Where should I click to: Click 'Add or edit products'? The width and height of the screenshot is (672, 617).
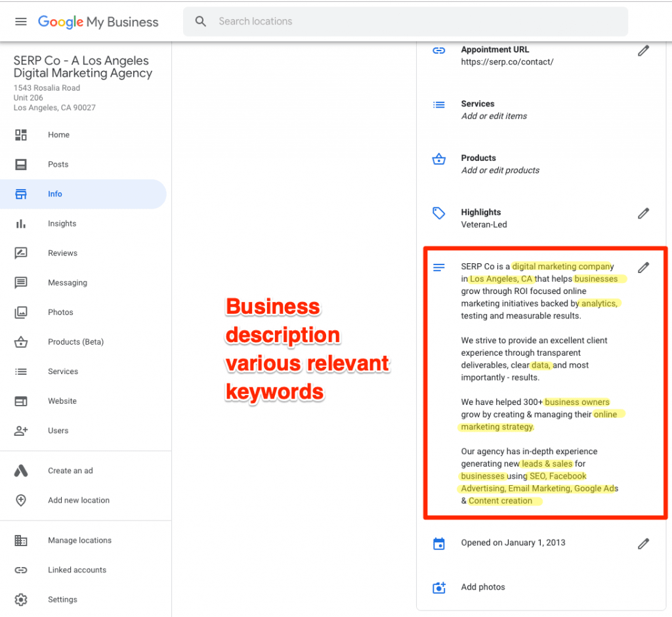500,170
